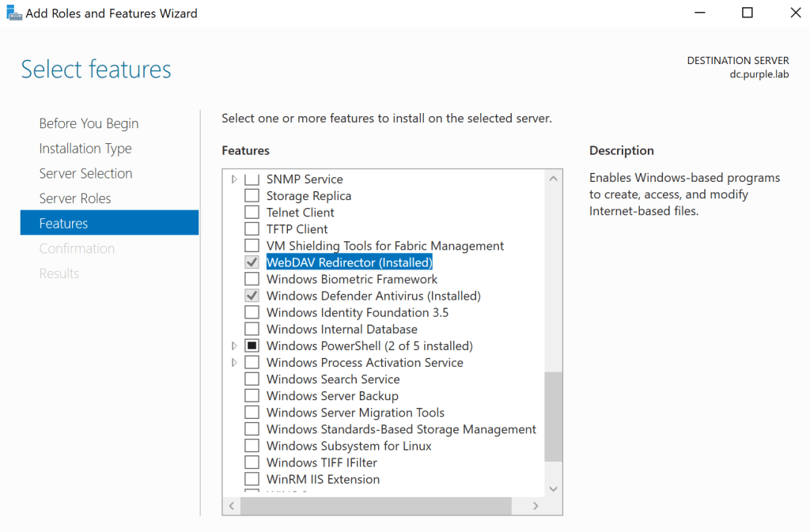
Task: Check the Windows Server Backup feature
Action: pyautogui.click(x=252, y=396)
